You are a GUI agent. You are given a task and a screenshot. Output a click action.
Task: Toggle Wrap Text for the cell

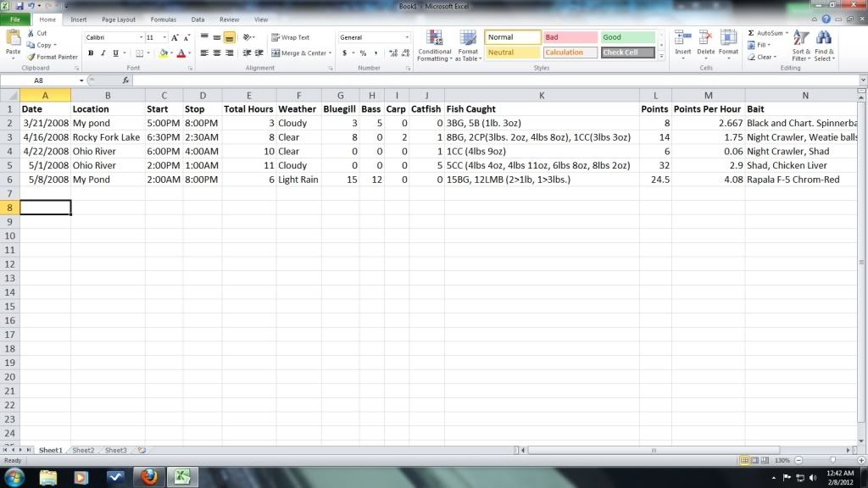(290, 37)
